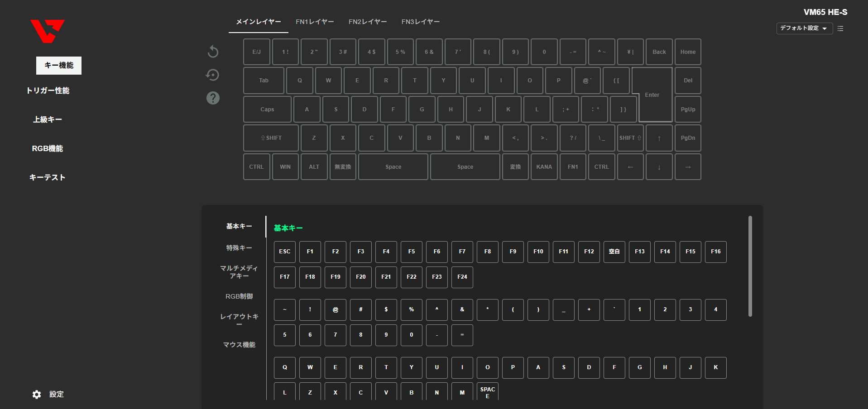Screen dimensions: 868x409
Task: Open the トリガー性能 section
Action: point(48,90)
